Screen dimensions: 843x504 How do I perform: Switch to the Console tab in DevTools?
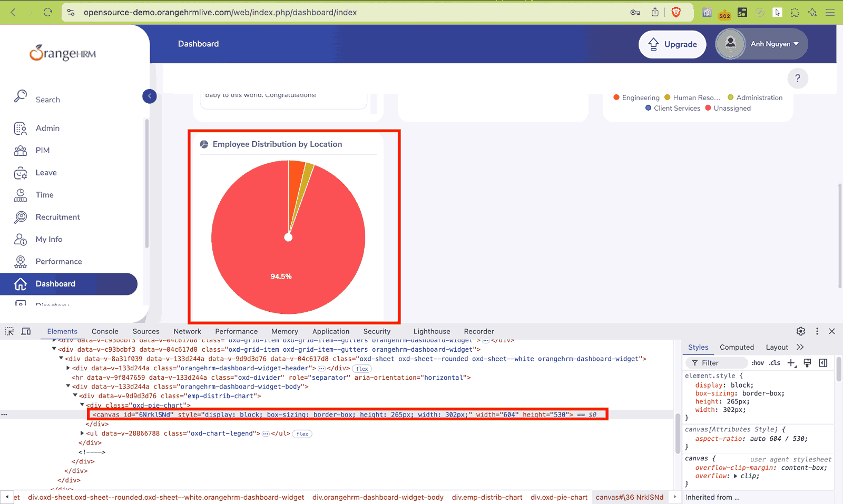[x=105, y=331]
